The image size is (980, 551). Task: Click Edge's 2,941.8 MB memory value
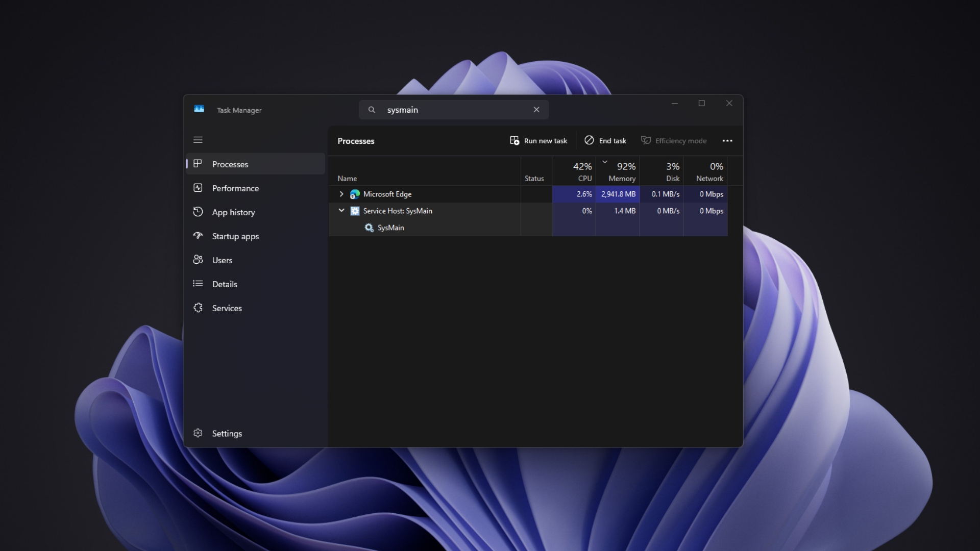click(618, 194)
